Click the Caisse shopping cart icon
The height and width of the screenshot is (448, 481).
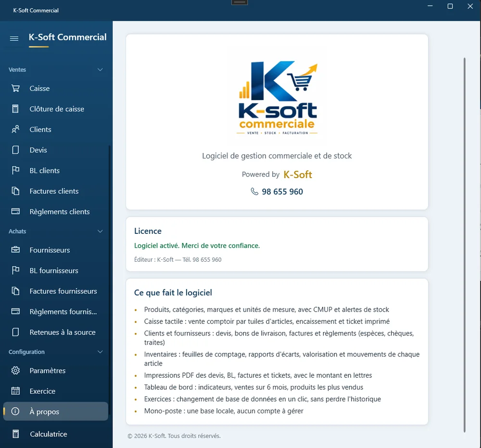[15, 89]
